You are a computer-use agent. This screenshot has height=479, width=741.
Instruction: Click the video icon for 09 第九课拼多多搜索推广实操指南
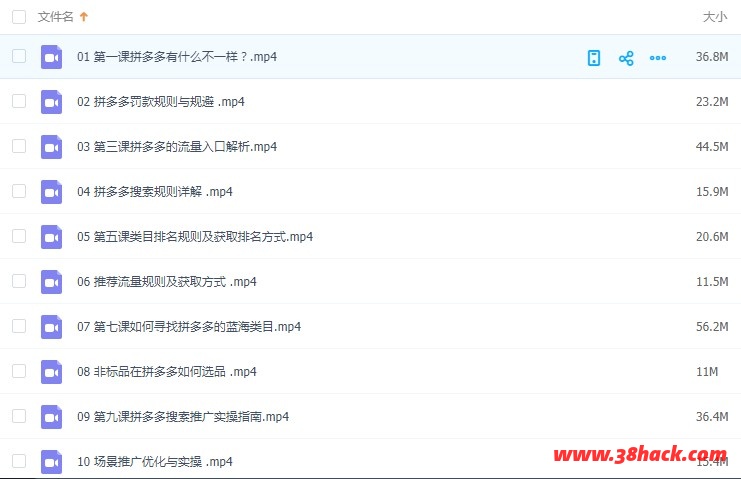(52, 417)
